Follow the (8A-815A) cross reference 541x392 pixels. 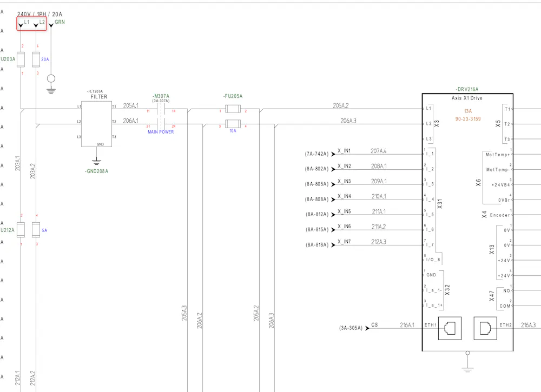click(317, 229)
